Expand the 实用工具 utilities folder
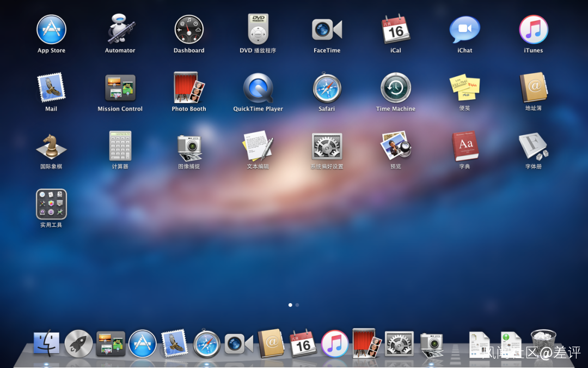 click(51, 204)
